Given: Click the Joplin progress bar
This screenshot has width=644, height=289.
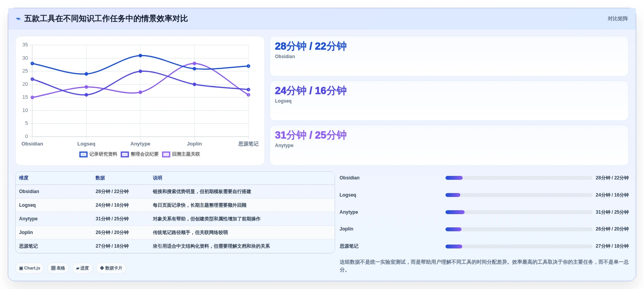Looking at the screenshot, I should pos(519,229).
